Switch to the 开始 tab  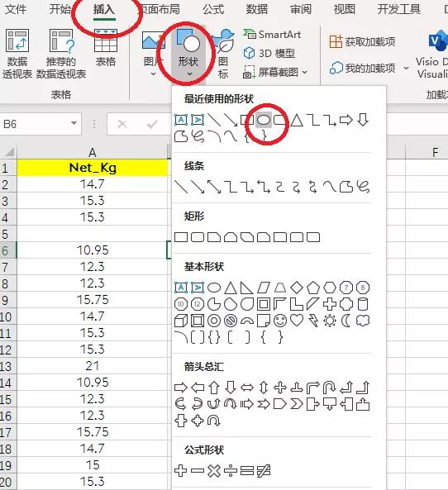(60, 9)
